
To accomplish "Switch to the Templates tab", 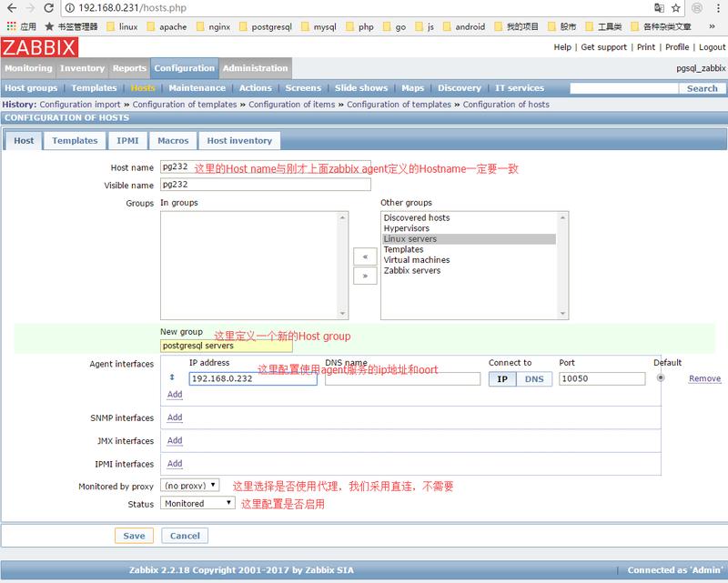I will tap(75, 141).
